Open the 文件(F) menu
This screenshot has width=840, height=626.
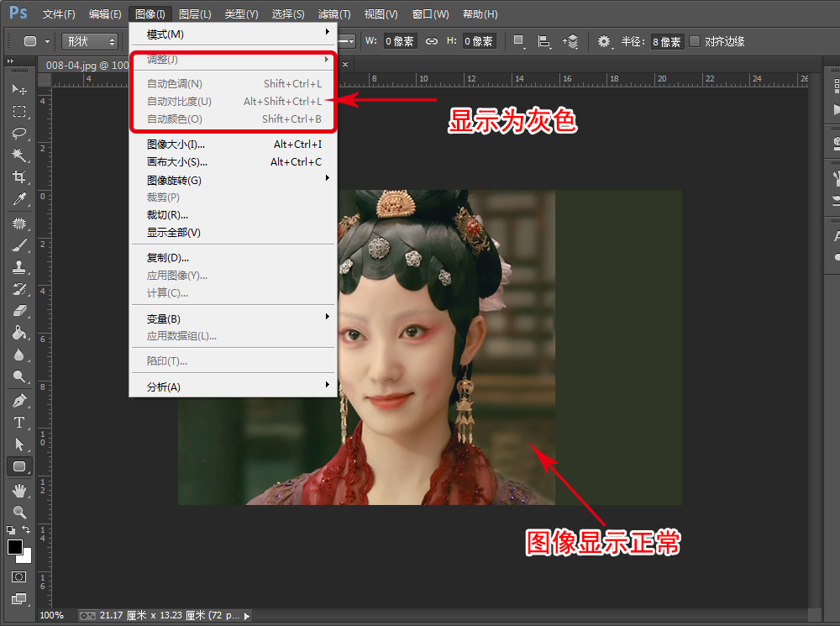pyautogui.click(x=59, y=14)
